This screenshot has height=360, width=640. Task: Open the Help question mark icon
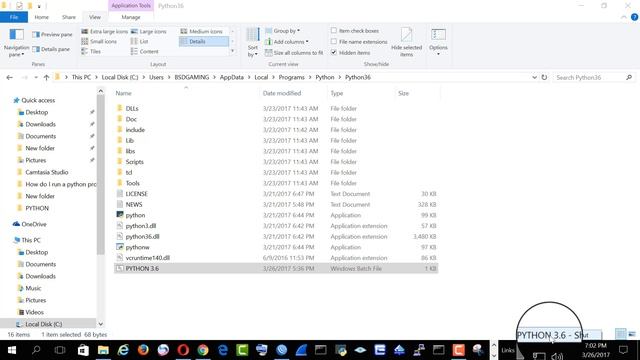(x=634, y=17)
